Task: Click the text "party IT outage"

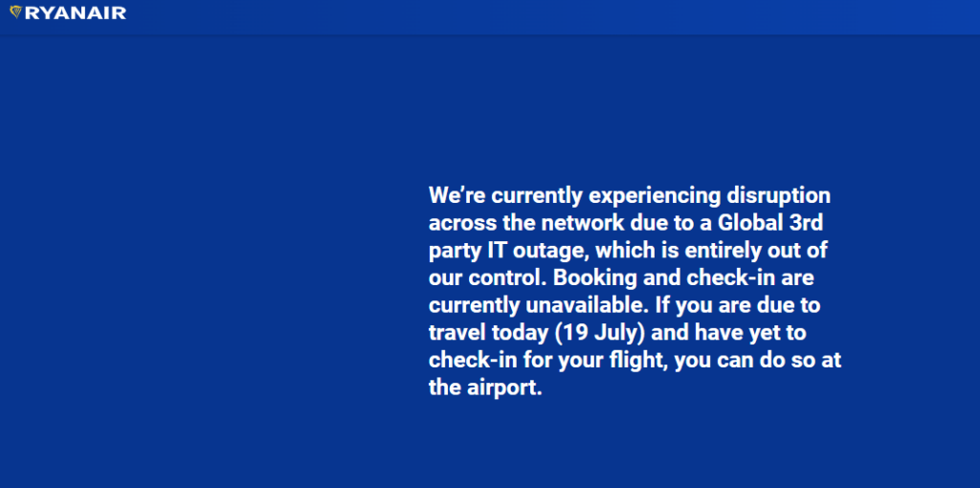Action: click(508, 252)
